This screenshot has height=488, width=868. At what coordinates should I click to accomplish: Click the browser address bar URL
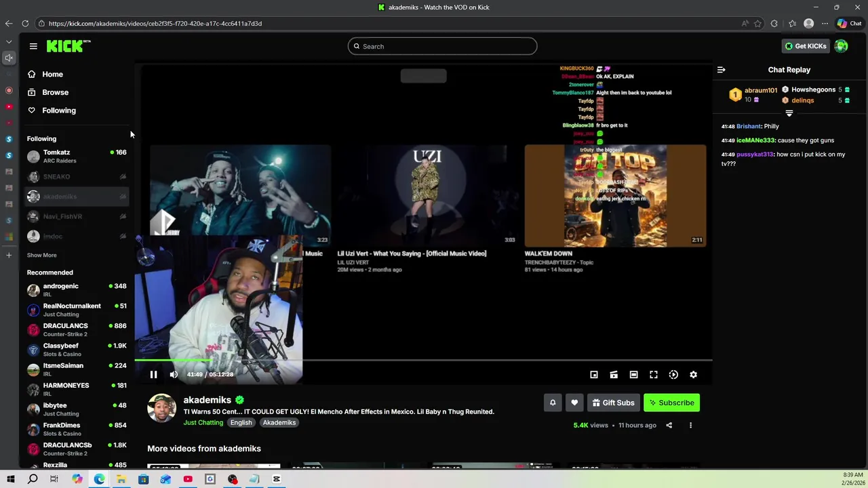(x=155, y=23)
